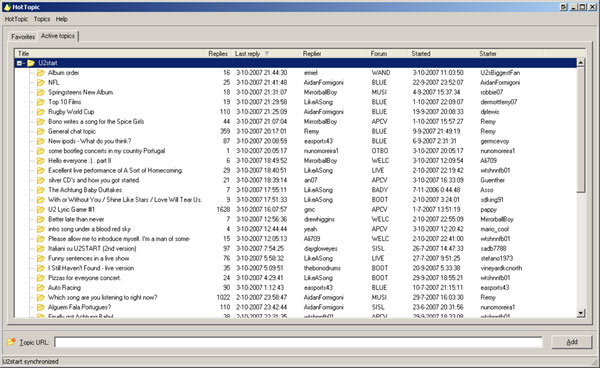The width and height of the screenshot is (600, 368).
Task: Click folder icon beside Alguem Fala Portugues?
Action: (x=41, y=307)
